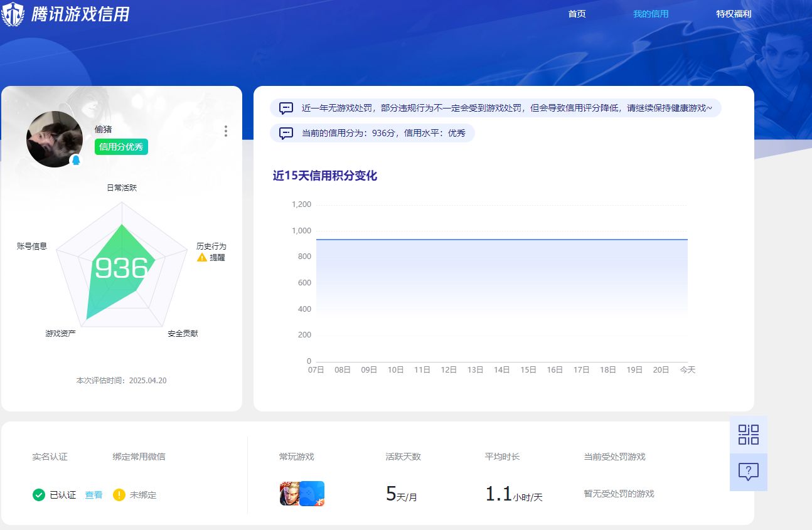This screenshot has width=812, height=530.
Task: Click the message showing 当前的信用分为：936分
Action: point(372,133)
